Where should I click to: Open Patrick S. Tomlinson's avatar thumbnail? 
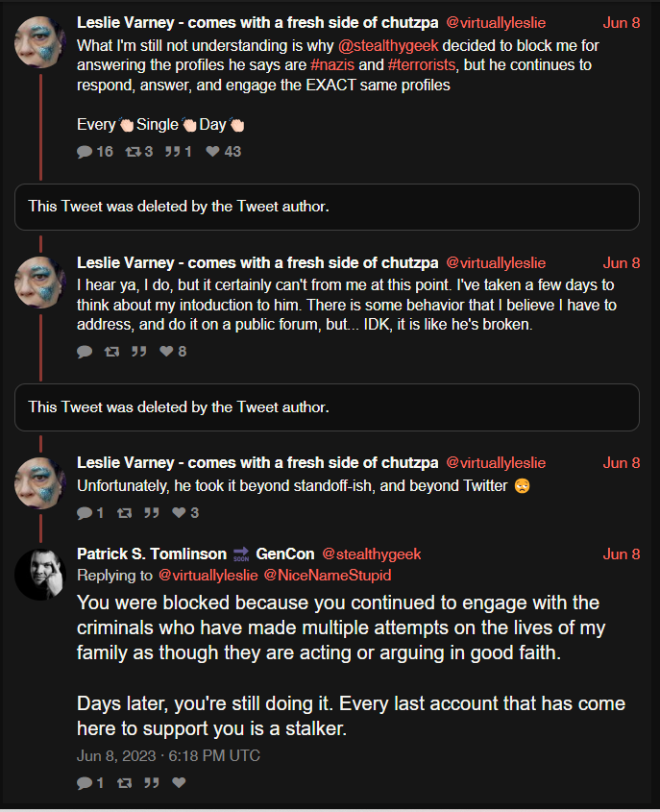40,575
